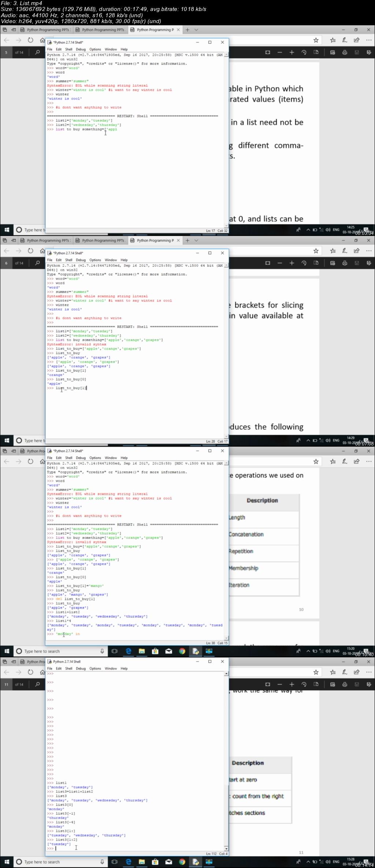Click favorite star in 00:03:34 frame address bar
The width and height of the screenshot is (375, 868).
click(316, 40)
